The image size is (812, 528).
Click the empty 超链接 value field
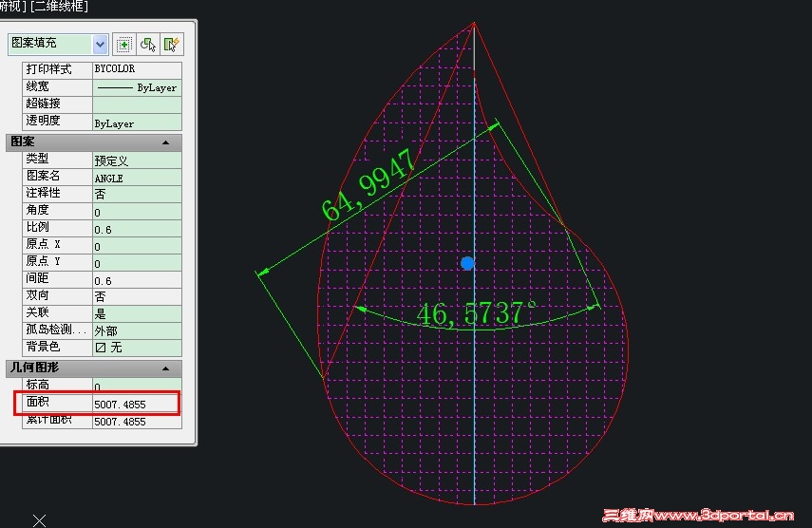pos(137,104)
